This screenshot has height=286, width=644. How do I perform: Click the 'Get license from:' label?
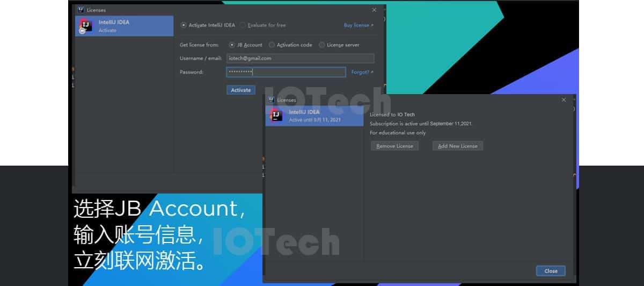[199, 45]
